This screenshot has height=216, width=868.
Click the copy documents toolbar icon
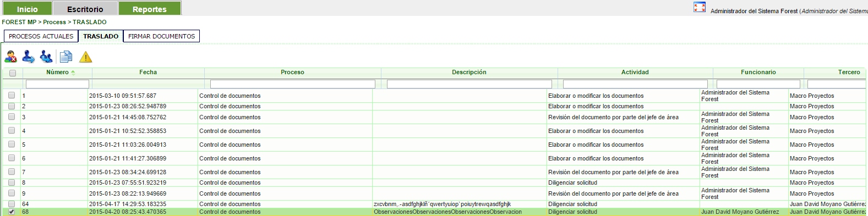point(66,57)
